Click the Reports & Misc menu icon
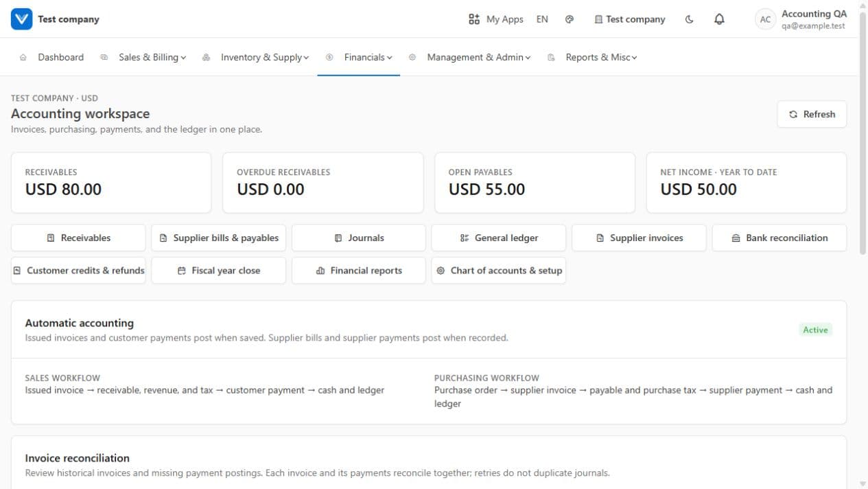This screenshot has height=489, width=868. (x=551, y=58)
